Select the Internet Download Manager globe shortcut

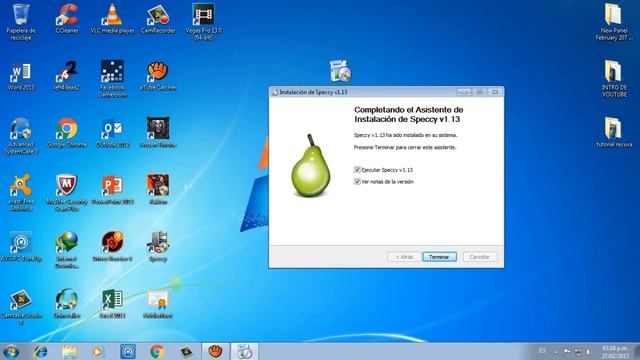pos(67,250)
